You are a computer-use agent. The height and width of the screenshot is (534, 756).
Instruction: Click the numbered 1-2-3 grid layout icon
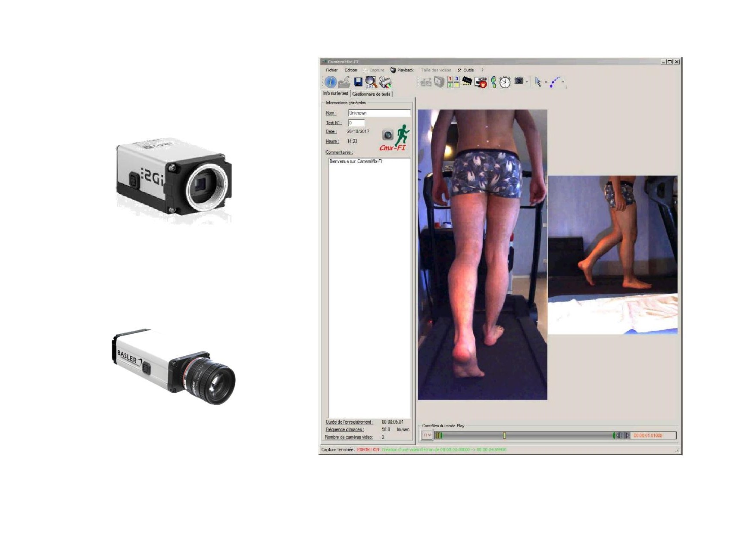tap(453, 82)
